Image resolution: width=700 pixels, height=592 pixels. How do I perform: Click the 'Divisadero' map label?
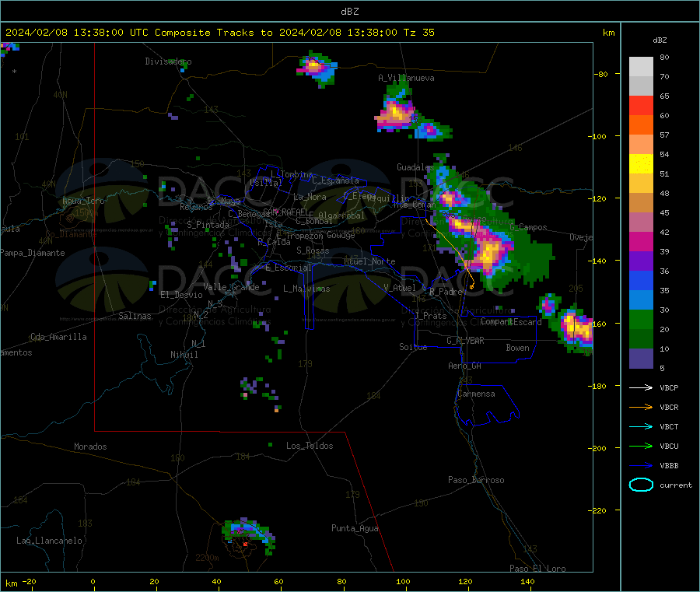coord(168,61)
